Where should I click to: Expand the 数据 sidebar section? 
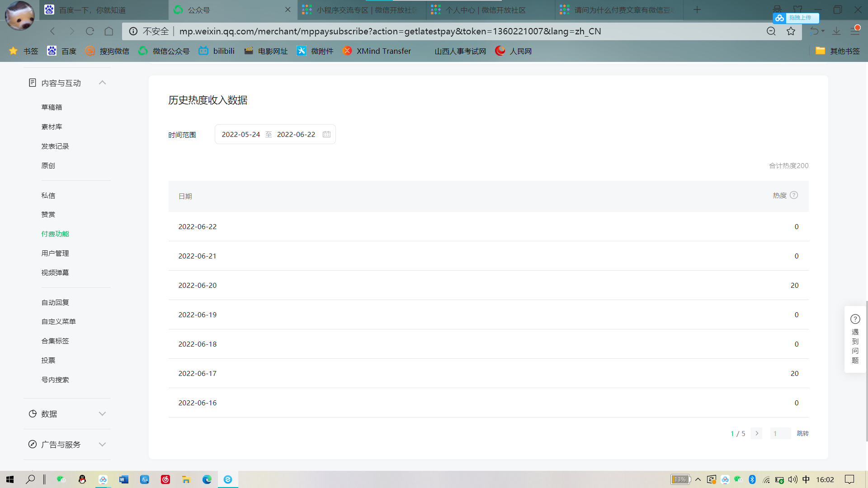point(102,414)
